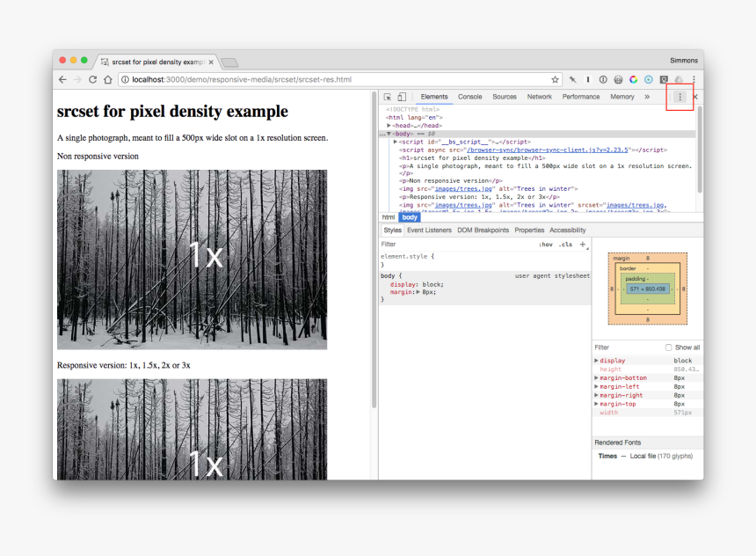Click the gray round face extension icon
The height and width of the screenshot is (556, 756).
click(x=618, y=80)
